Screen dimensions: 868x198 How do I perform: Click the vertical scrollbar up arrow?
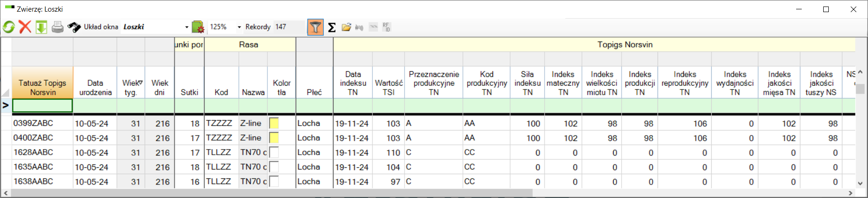click(x=860, y=72)
